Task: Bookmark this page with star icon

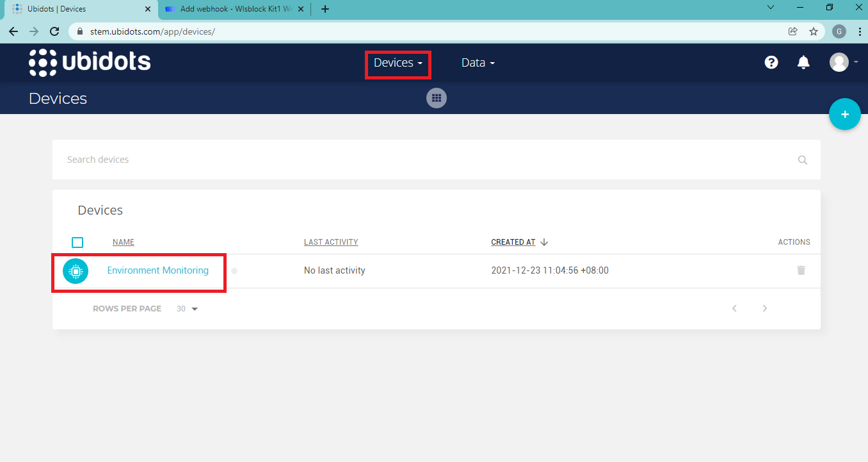Action: coord(814,31)
